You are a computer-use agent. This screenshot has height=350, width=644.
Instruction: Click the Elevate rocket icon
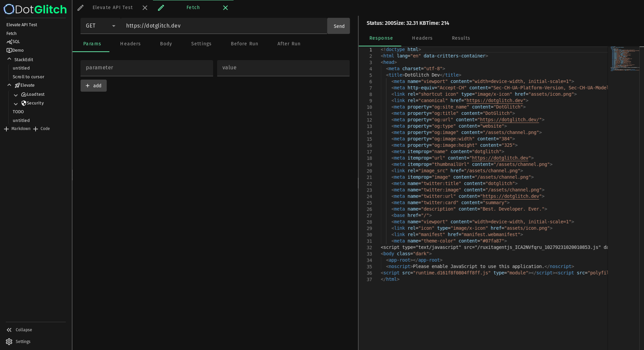click(x=17, y=85)
